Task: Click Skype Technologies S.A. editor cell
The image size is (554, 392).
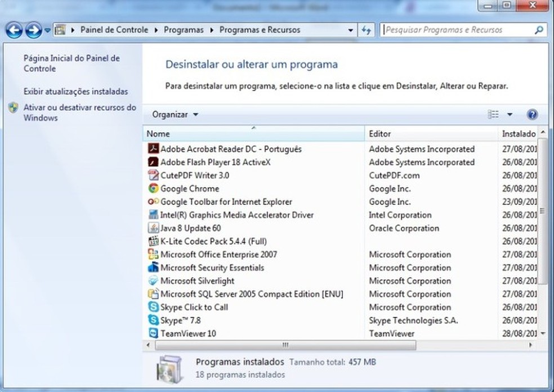Action: (413, 321)
